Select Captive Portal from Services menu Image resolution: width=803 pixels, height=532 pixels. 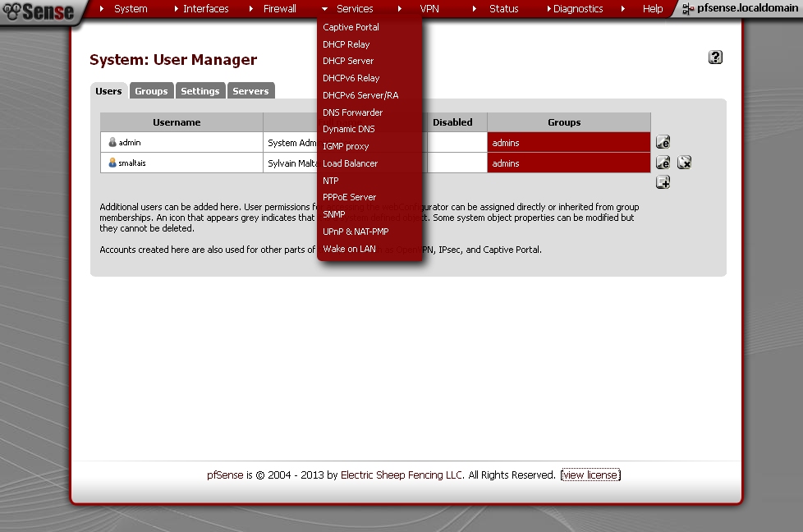click(351, 27)
